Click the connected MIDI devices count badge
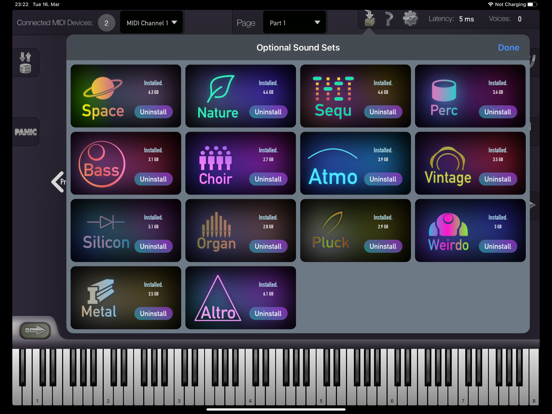 click(106, 23)
